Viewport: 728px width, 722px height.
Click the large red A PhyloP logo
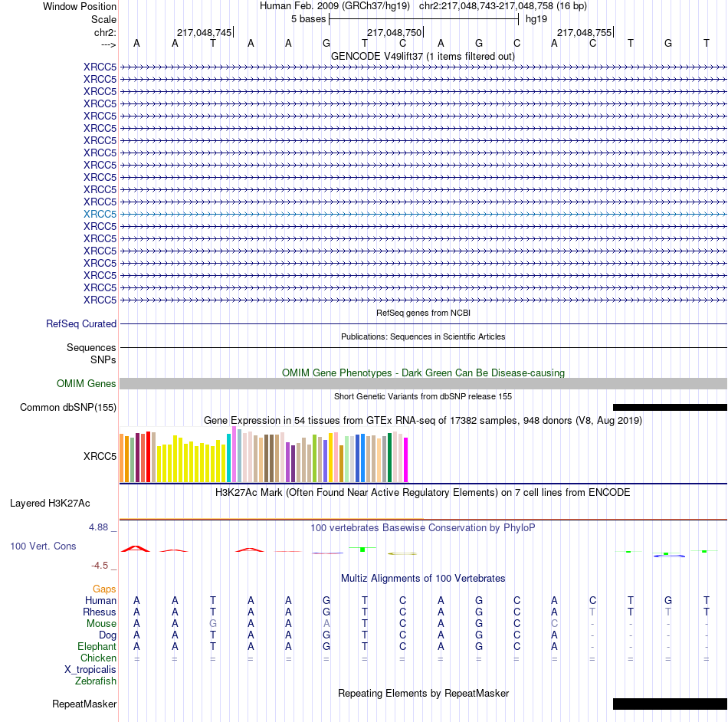coord(136,549)
